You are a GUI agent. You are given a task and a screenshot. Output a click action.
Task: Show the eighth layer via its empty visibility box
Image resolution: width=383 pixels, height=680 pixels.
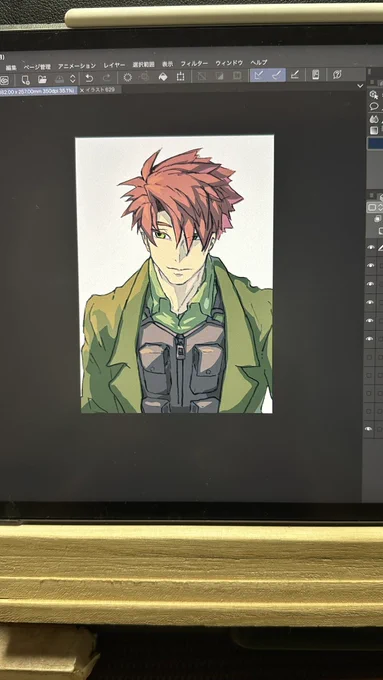pos(370,375)
